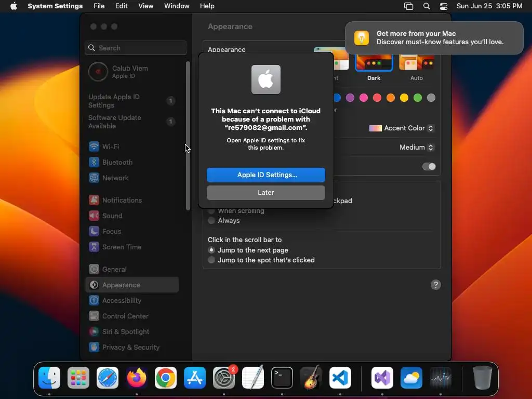Viewport: 532px width, 399px height.
Task: Open Screen Time settings in sidebar
Action: click(132, 247)
